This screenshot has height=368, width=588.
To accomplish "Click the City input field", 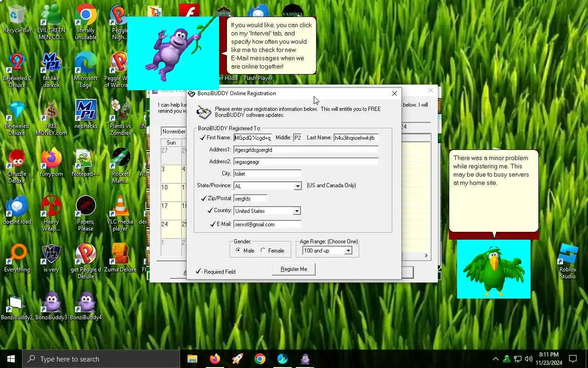I will 267,174.
